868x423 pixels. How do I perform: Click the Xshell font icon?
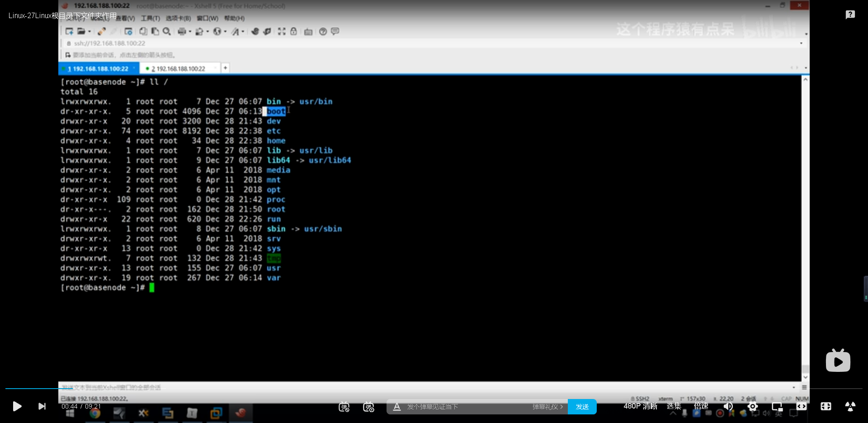[235, 31]
